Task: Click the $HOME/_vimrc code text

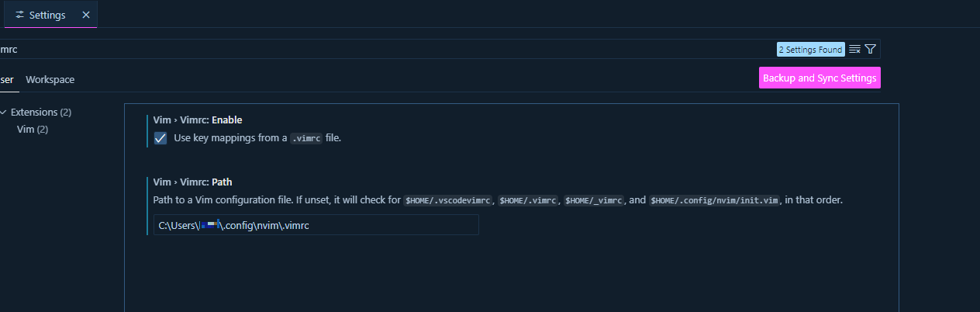Action: (x=594, y=200)
